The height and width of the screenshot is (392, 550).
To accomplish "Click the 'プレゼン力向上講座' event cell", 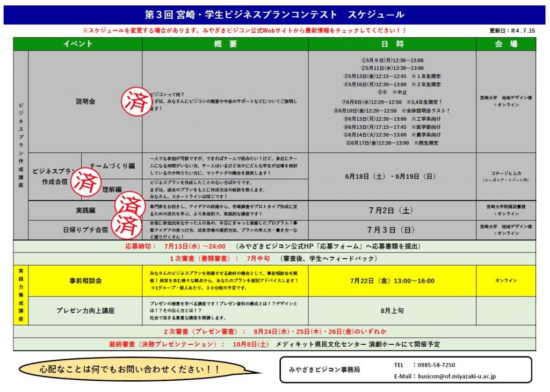I will click(85, 311).
